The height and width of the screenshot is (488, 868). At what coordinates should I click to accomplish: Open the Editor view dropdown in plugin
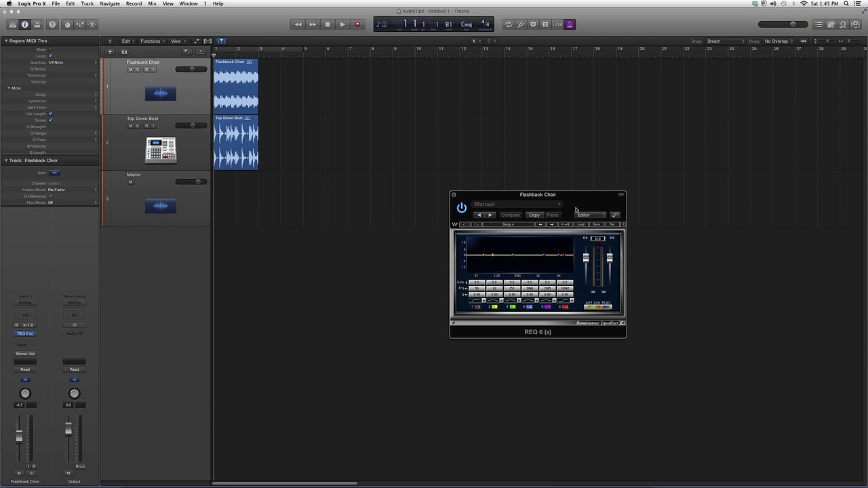point(591,215)
